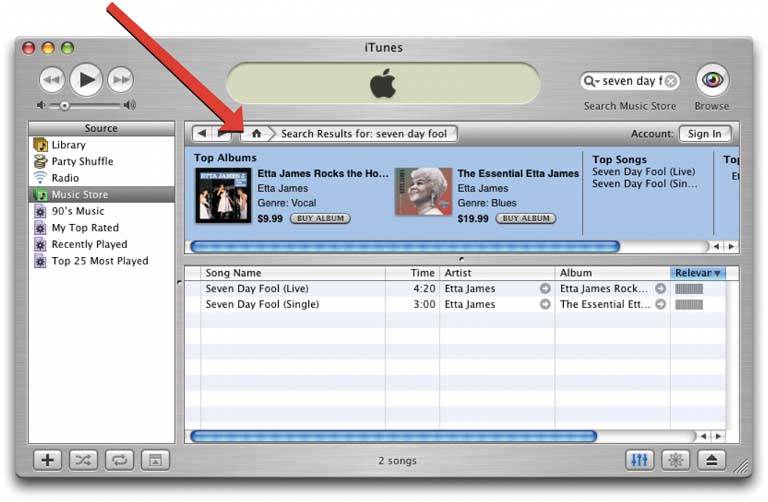This screenshot has width=768, height=502.
Task: Skip to next track with fast-forward button
Action: click(x=120, y=79)
